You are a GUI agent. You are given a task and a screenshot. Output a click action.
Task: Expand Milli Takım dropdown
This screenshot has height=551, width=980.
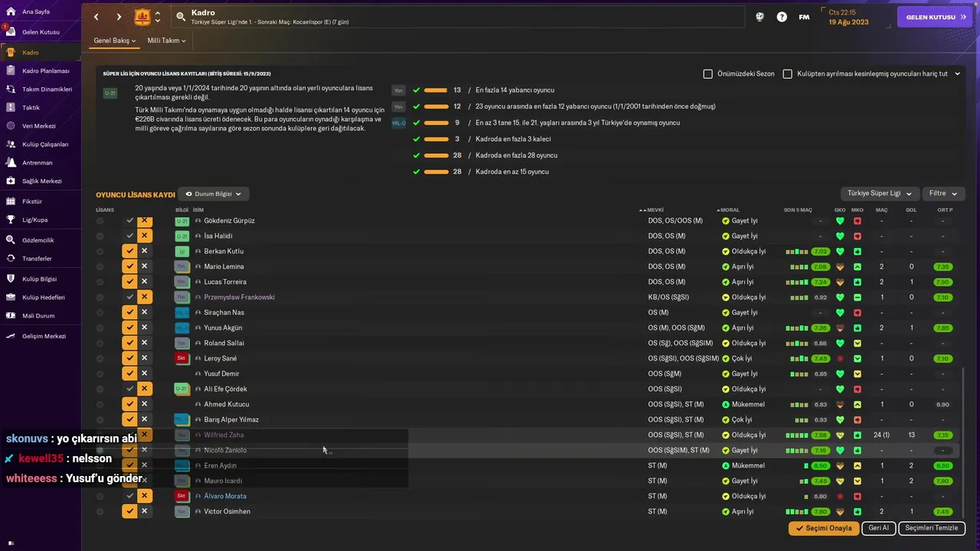click(167, 41)
